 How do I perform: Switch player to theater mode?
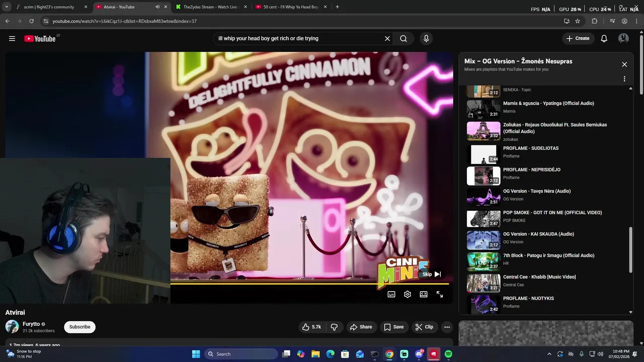[424, 295]
